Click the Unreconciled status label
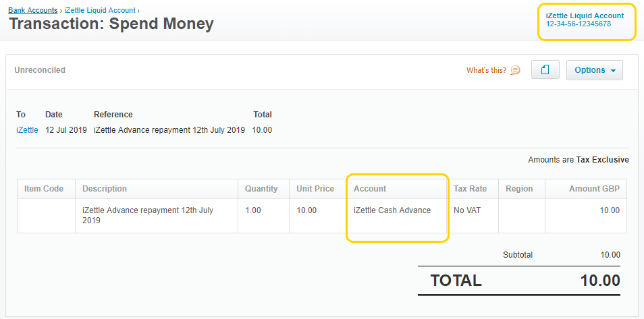 coord(40,70)
